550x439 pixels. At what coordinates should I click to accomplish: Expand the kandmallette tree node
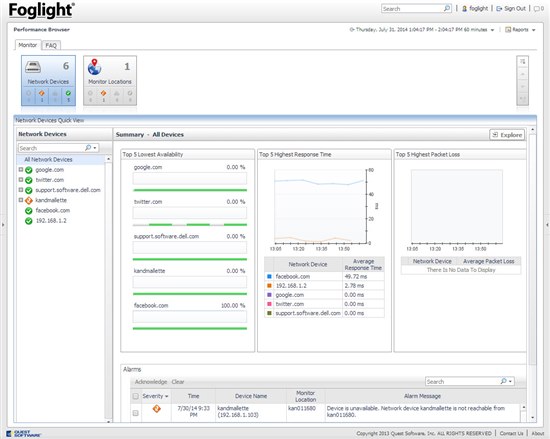(21, 200)
